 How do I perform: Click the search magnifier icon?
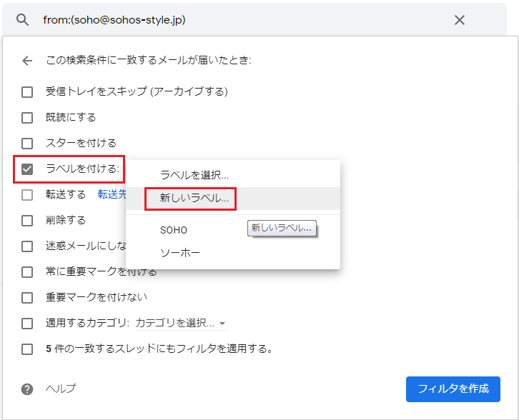point(22,20)
